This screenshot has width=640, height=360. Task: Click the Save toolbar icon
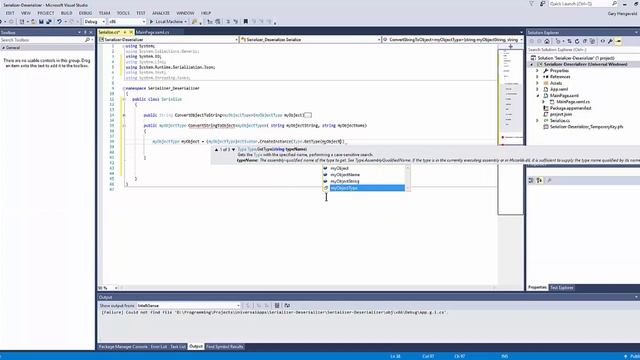point(41,22)
